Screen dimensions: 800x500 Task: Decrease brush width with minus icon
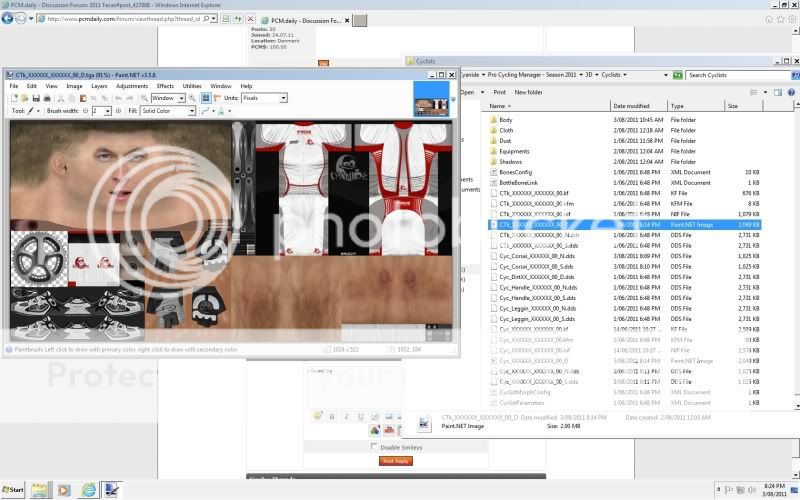[84, 111]
